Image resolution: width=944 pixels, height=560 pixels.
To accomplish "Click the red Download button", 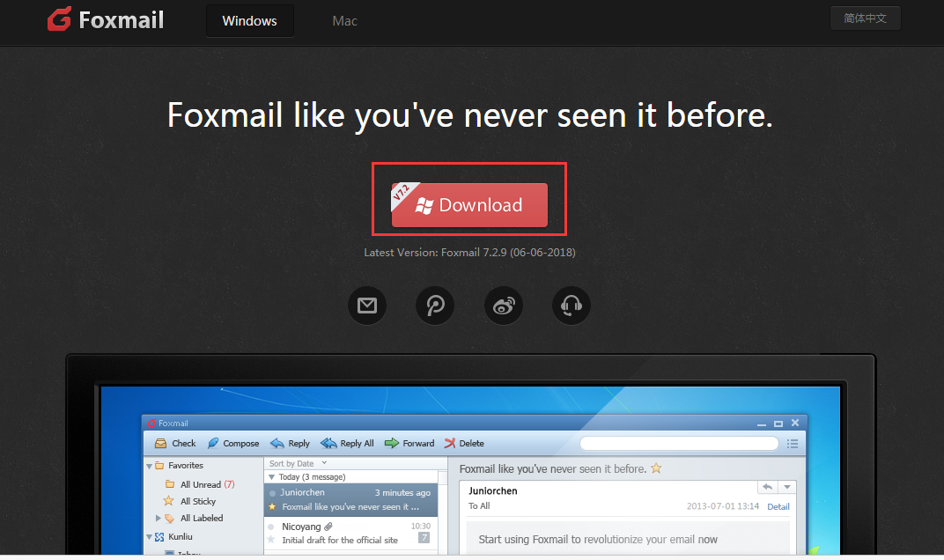I will (469, 205).
